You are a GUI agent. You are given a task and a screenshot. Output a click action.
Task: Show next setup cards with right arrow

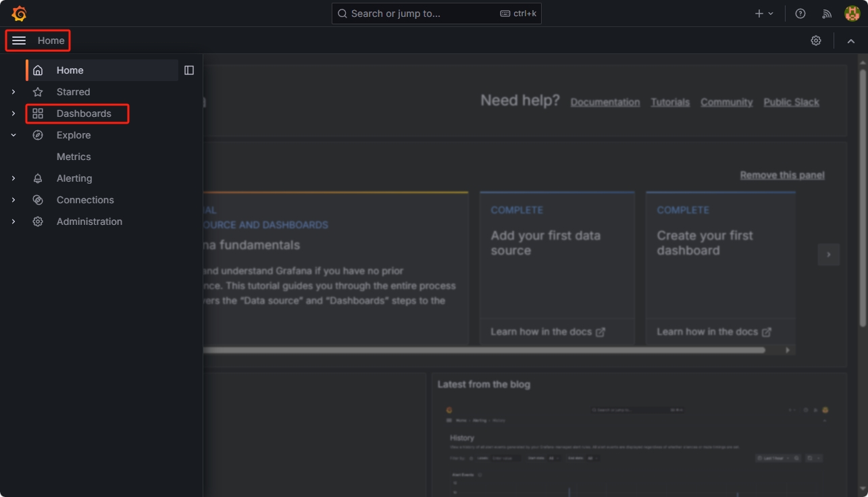coord(829,255)
